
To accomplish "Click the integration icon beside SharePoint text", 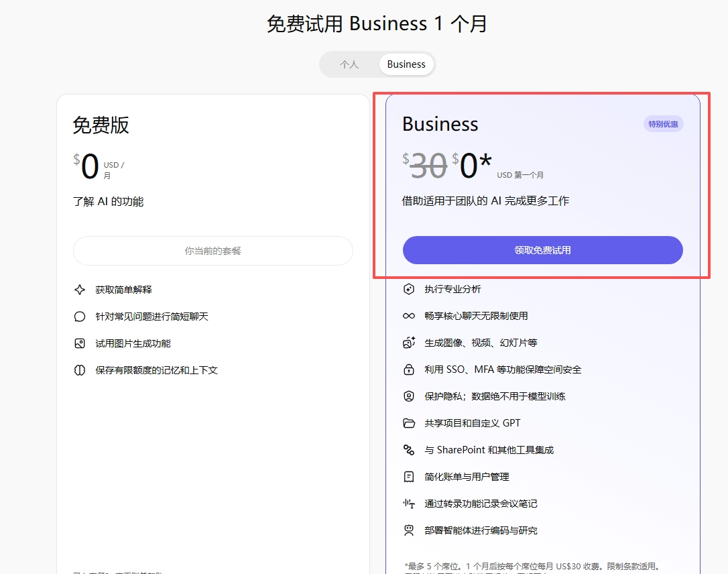I will point(409,450).
